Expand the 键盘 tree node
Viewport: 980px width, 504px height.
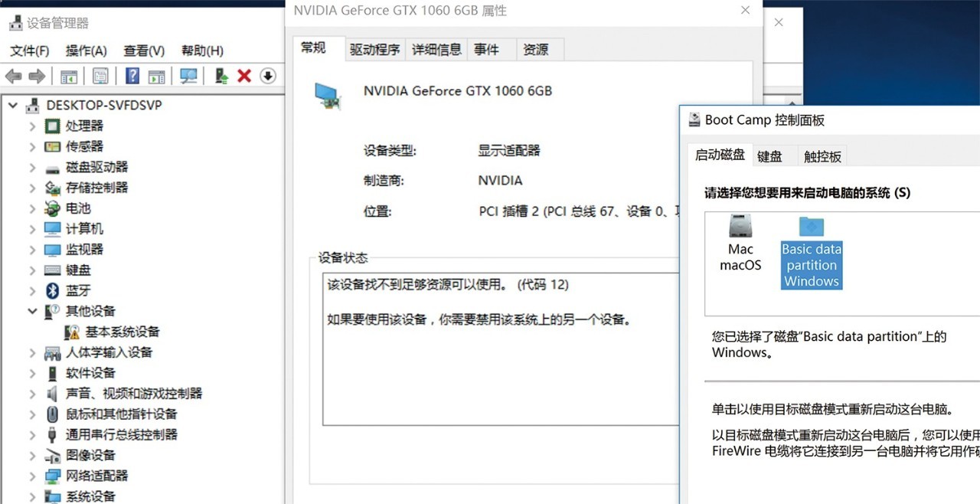tap(32, 270)
